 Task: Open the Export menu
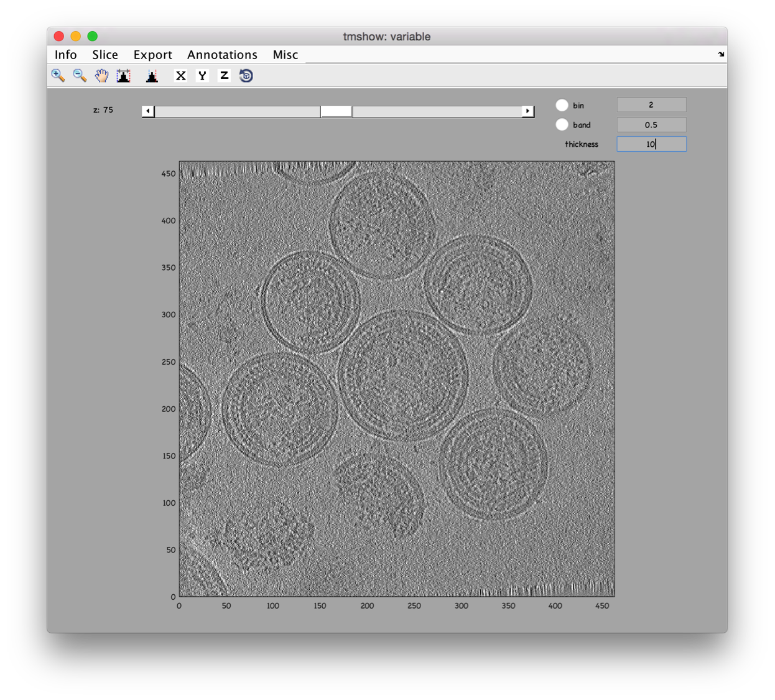152,55
